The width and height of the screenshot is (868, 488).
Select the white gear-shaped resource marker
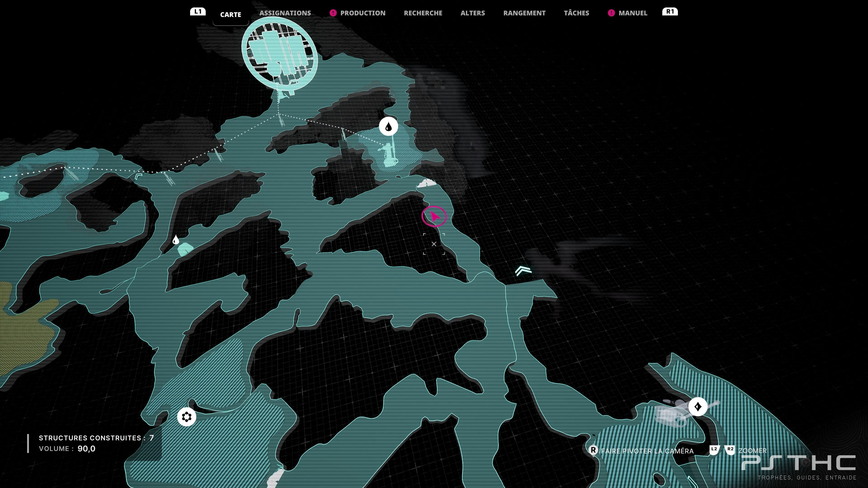coord(187,417)
